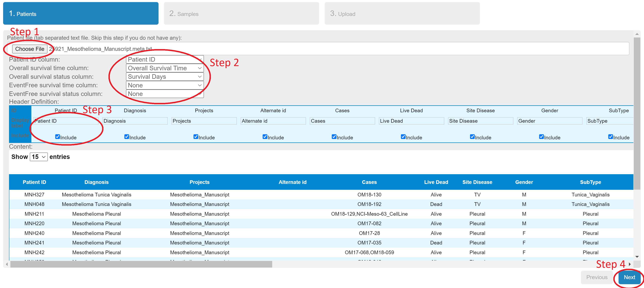The width and height of the screenshot is (644, 288).
Task: Uncheck Include for the Diagnosis column
Action: [x=127, y=137]
